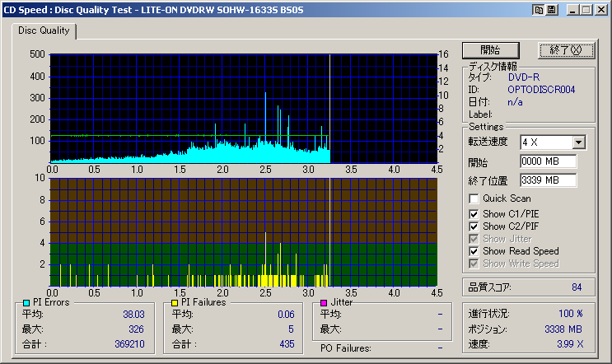Click the progress value 100 %
The height and width of the screenshot is (364, 612).
[x=571, y=314]
